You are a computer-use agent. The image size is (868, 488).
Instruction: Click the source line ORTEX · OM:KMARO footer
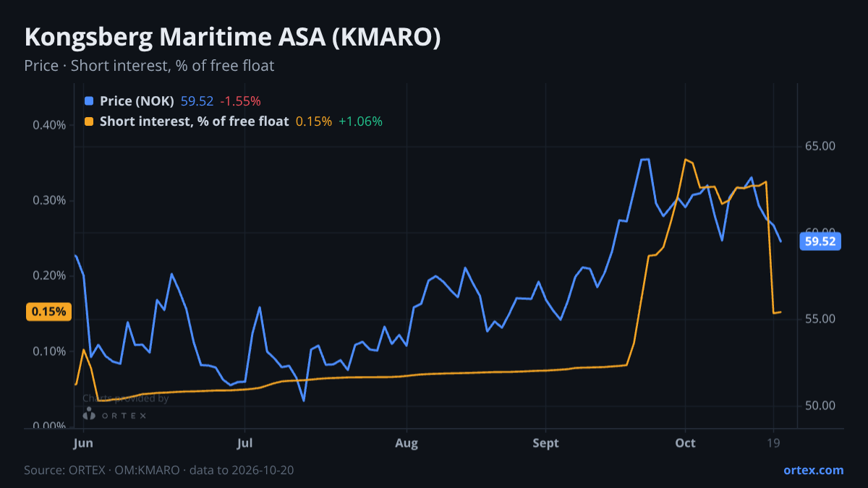pos(159,470)
